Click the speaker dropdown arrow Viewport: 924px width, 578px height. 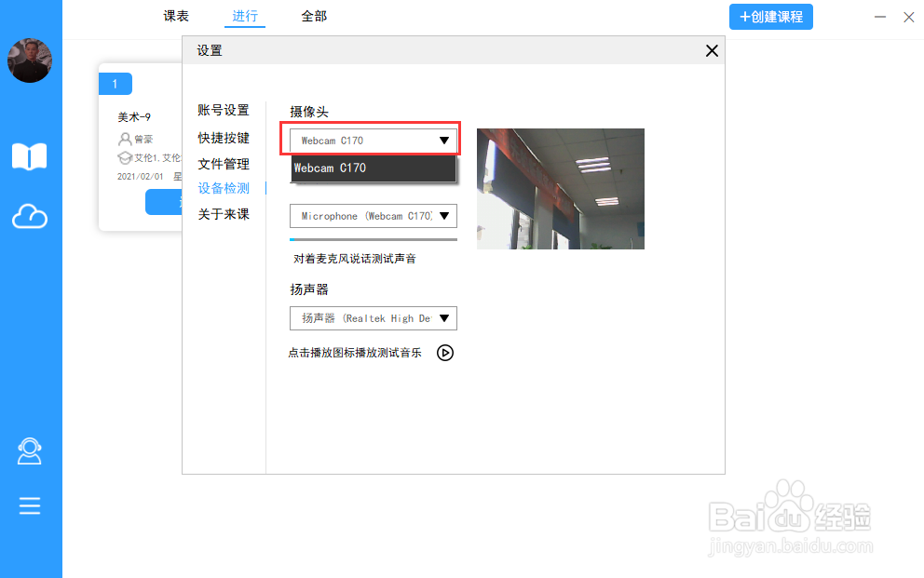tap(444, 318)
